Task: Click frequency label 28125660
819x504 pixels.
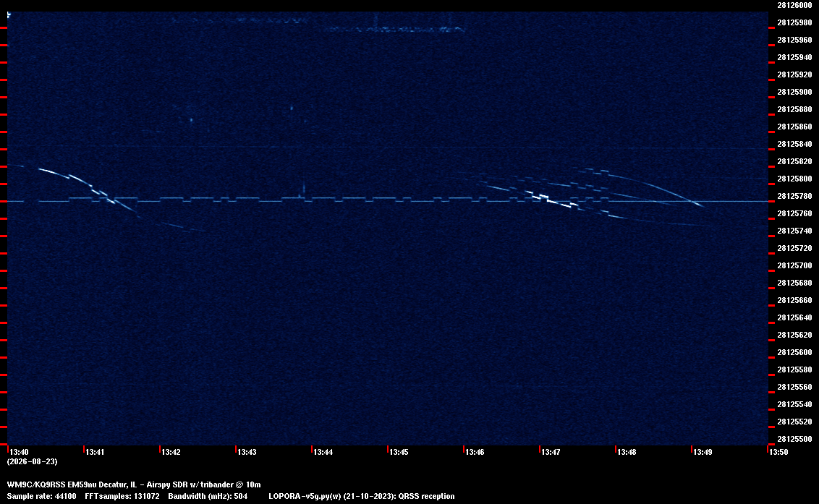Action: [x=794, y=300]
